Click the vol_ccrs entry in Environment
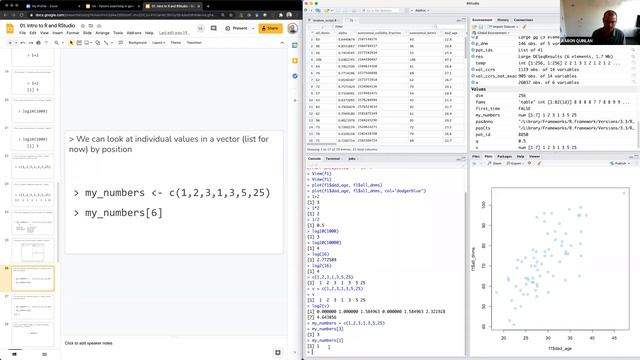 [553, 69]
